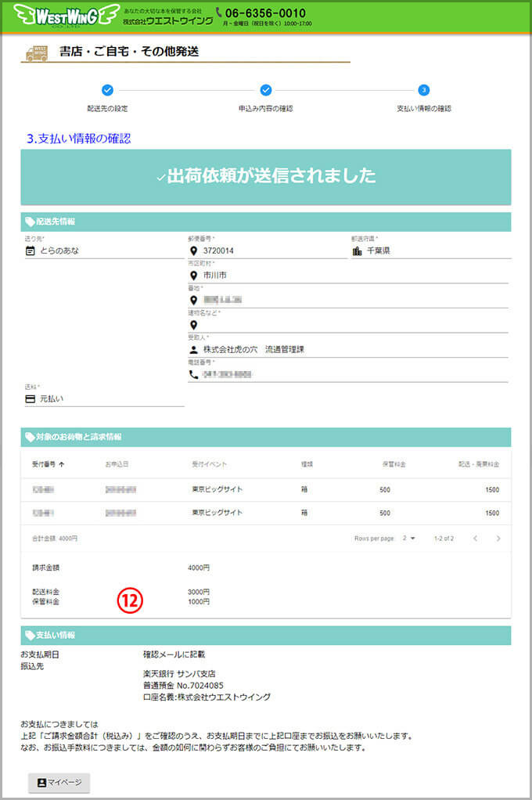Viewport: 532px width, 800px height.
Task: Click the phone icon beside 06-6356-0010
Action: tap(219, 13)
